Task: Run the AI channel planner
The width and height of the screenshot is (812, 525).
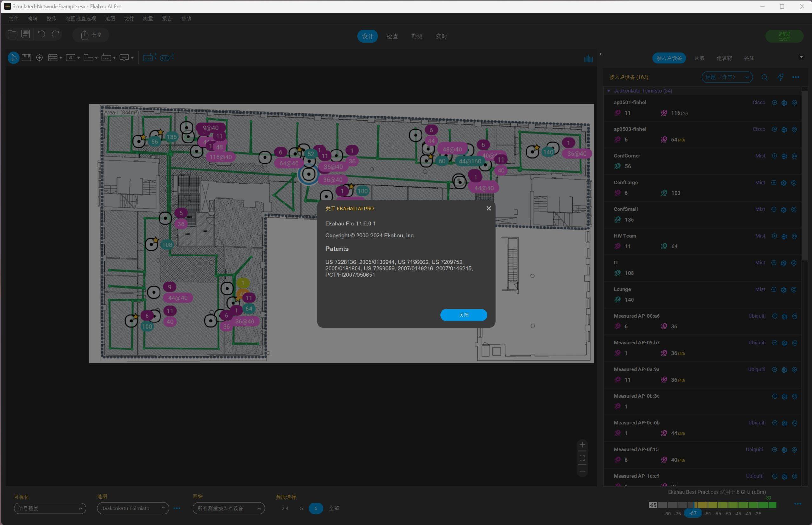Action: (x=167, y=57)
